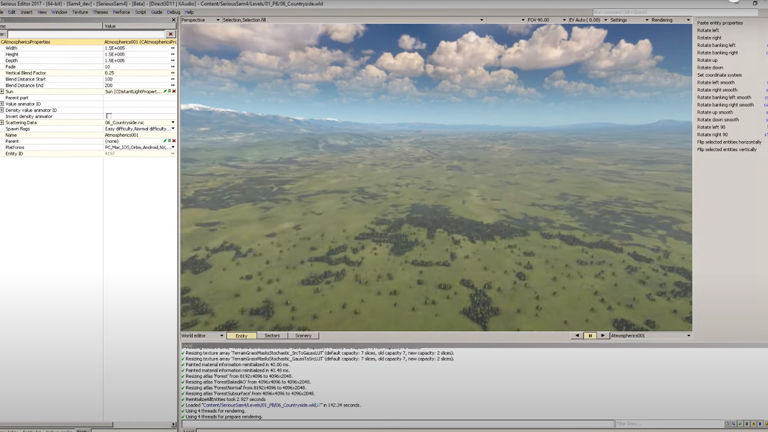Open the Edit menu
This screenshot has width=768, height=432.
pos(12,12)
